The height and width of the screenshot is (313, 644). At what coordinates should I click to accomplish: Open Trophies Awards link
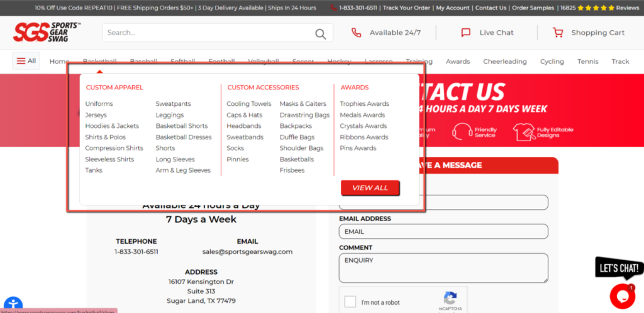coord(364,104)
